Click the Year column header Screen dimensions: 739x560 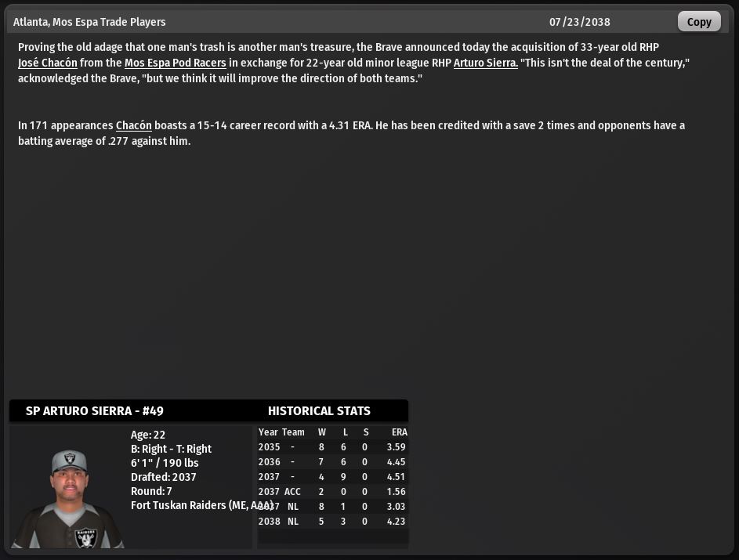pyautogui.click(x=268, y=432)
